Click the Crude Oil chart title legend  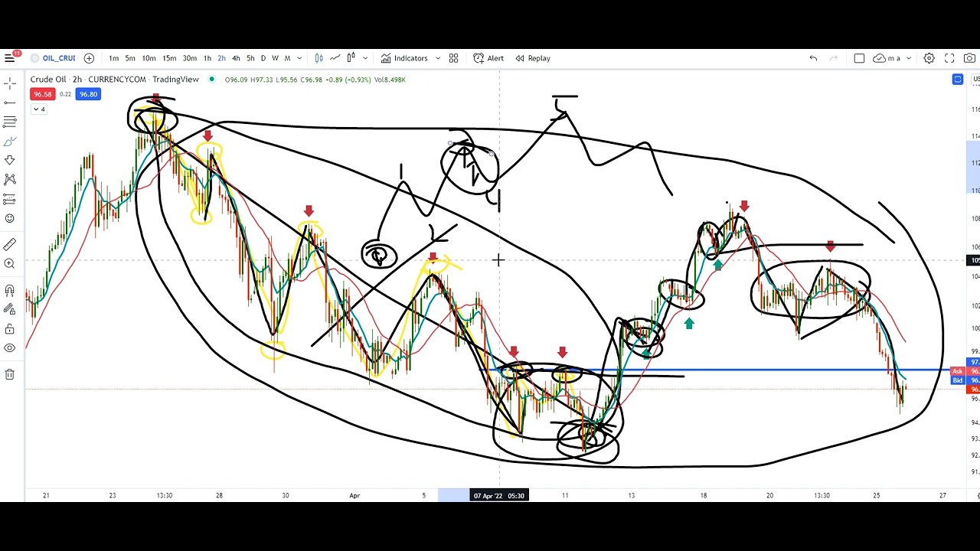click(x=115, y=80)
